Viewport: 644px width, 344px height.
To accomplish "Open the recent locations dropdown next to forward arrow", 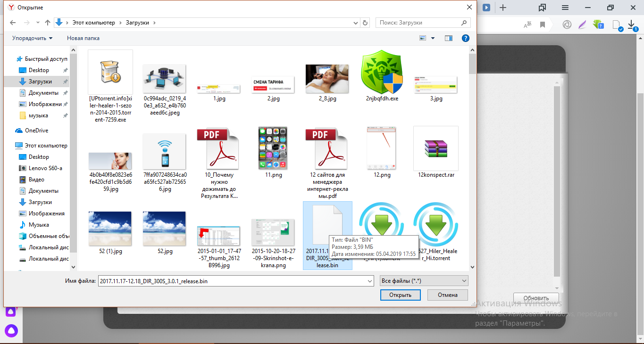I will pyautogui.click(x=38, y=23).
